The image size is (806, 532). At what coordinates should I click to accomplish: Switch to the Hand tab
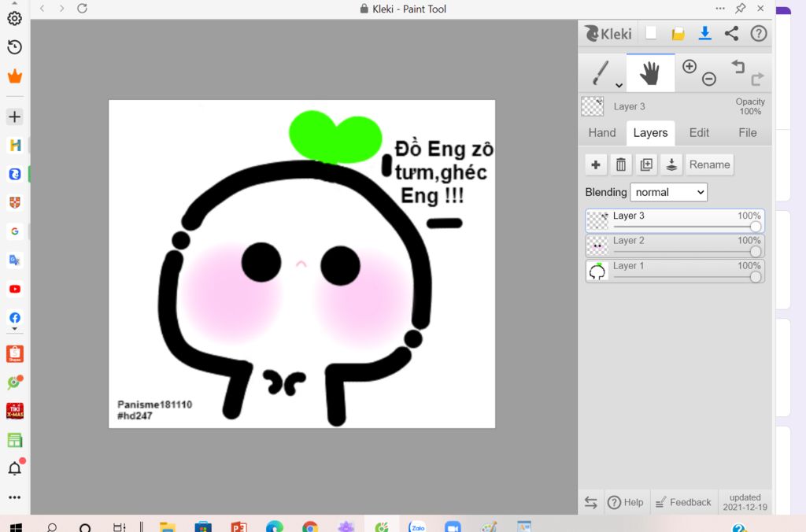pos(602,133)
